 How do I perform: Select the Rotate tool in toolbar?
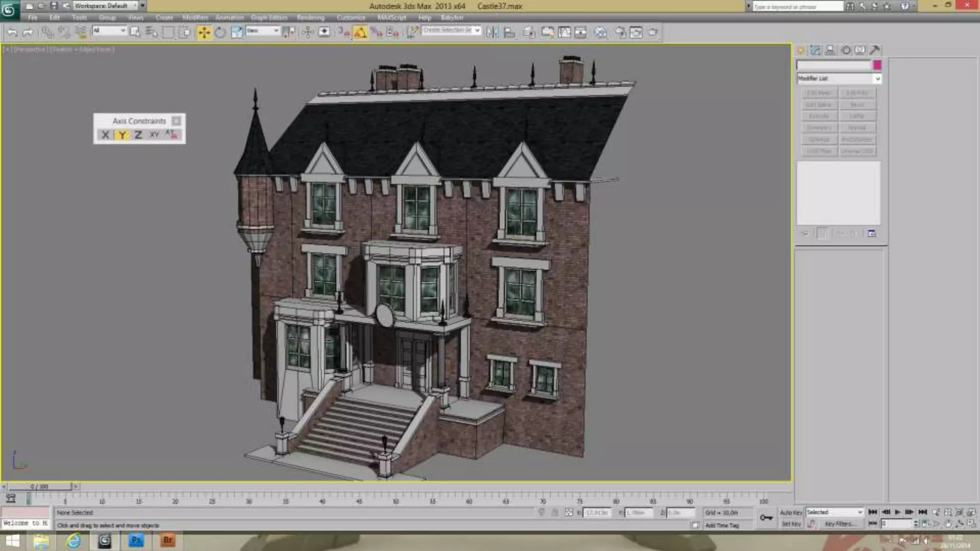pyautogui.click(x=220, y=33)
